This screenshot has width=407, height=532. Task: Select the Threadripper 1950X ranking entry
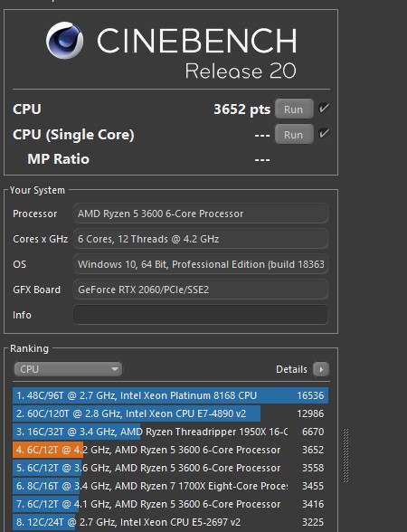(x=170, y=432)
